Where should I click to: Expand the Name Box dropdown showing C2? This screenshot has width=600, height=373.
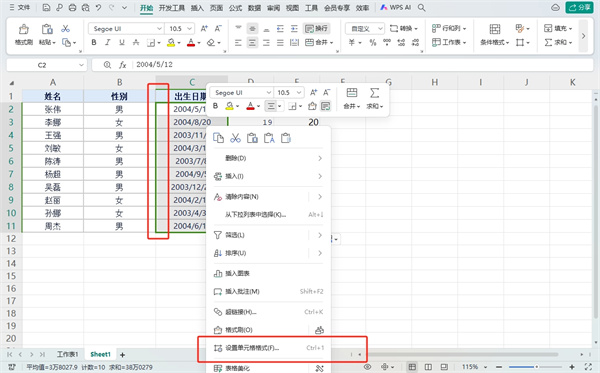[81, 65]
